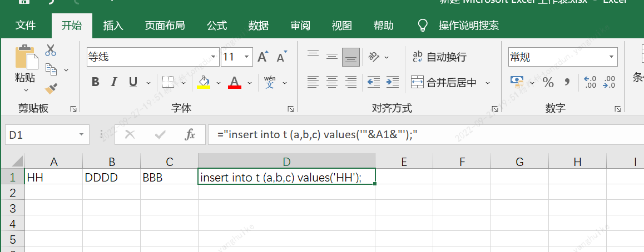Viewport: 644px width, 252px height.
Task: Switch to the 插入 tab
Action: pyautogui.click(x=113, y=26)
